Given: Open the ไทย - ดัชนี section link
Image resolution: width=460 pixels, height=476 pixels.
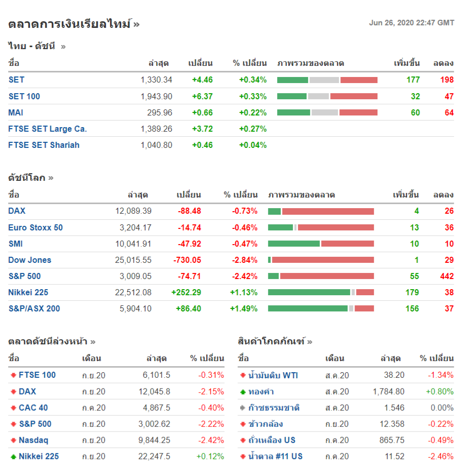Looking at the screenshot, I should pyautogui.click(x=37, y=46).
